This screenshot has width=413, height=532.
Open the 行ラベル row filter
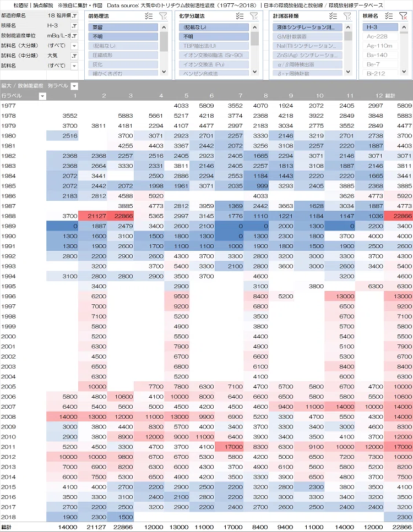[42, 96]
